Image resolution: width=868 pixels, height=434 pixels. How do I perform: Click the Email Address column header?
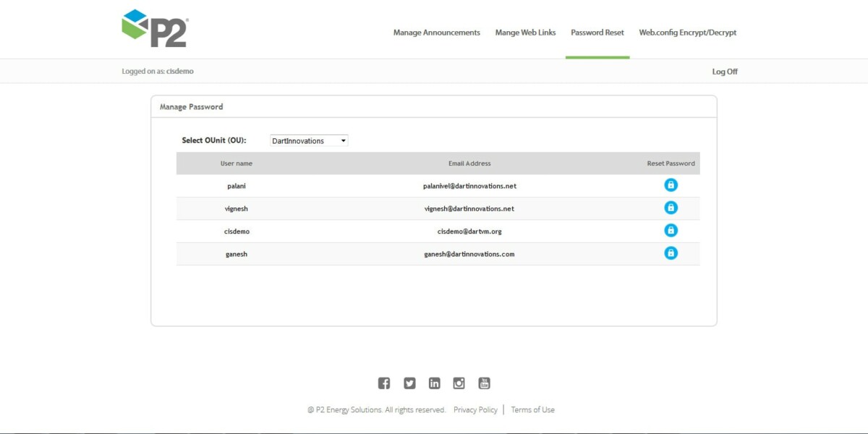[x=469, y=163]
